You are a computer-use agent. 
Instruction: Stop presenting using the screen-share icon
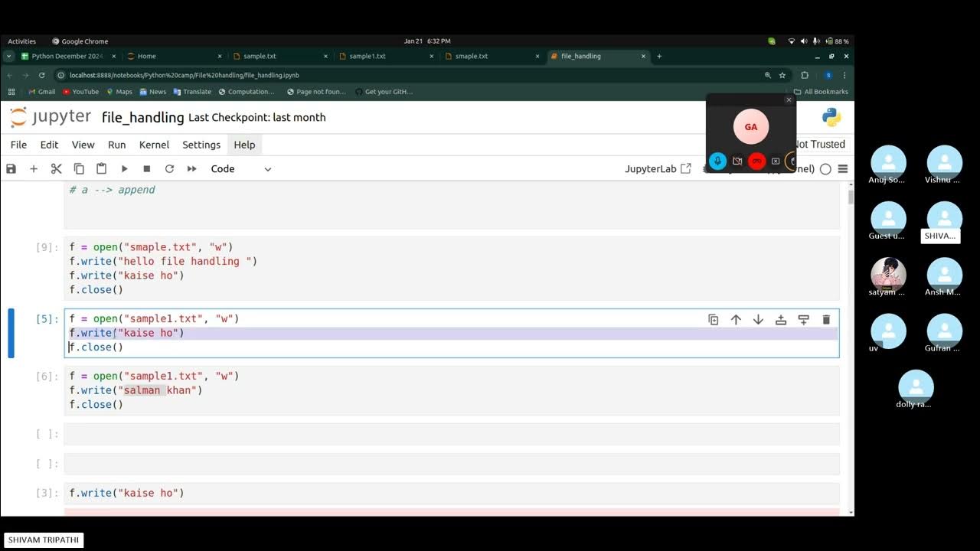pos(776,161)
